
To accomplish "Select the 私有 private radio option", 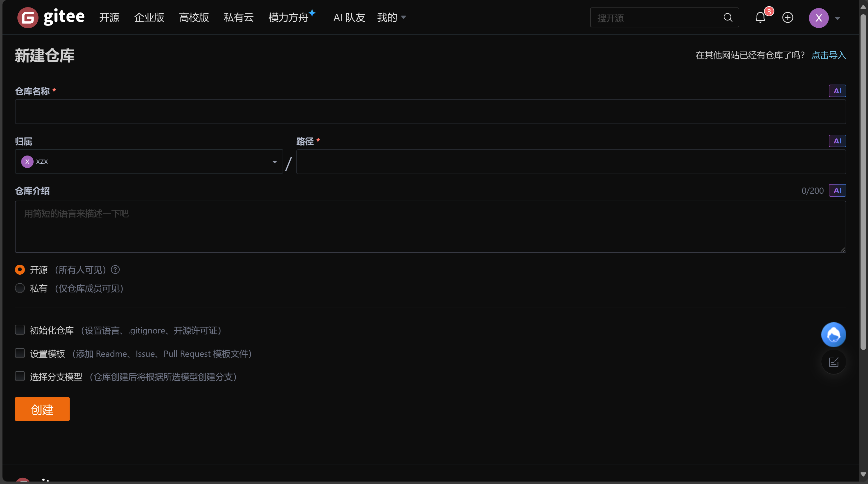I will (20, 288).
